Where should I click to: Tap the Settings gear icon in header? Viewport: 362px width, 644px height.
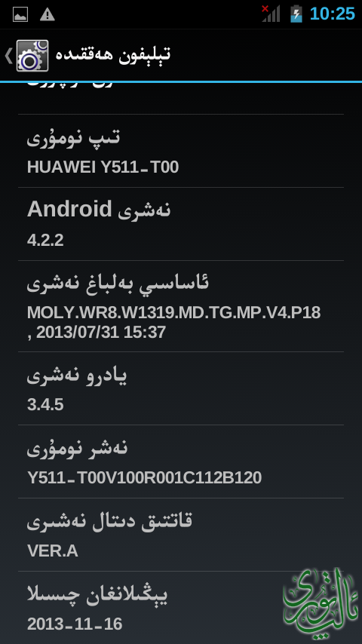[32, 56]
